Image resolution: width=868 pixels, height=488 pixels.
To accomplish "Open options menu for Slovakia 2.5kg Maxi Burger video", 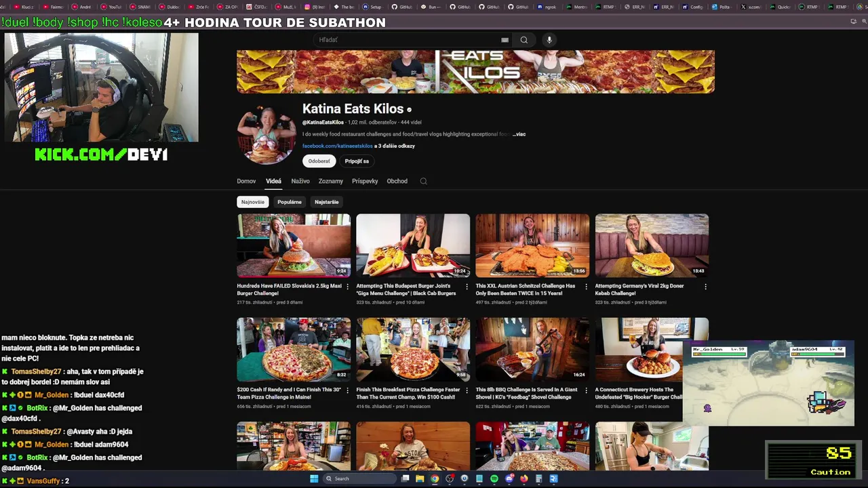I will coord(348,287).
